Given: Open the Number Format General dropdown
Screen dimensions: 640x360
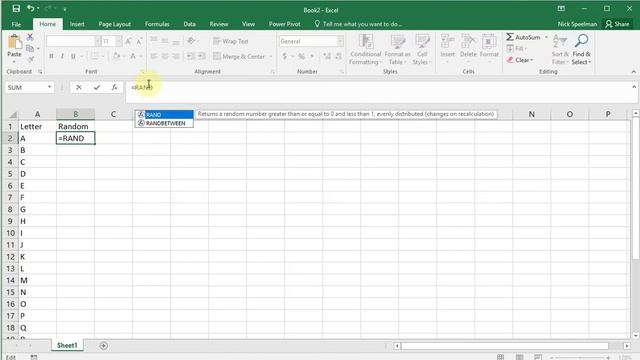Looking at the screenshot, I should pyautogui.click(x=340, y=41).
